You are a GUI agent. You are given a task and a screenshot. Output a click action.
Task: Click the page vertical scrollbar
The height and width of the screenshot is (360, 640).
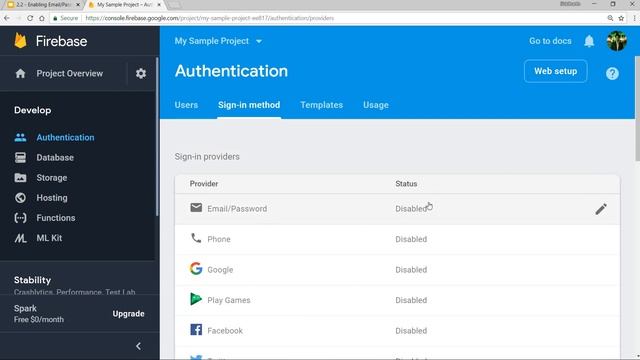(x=637, y=109)
